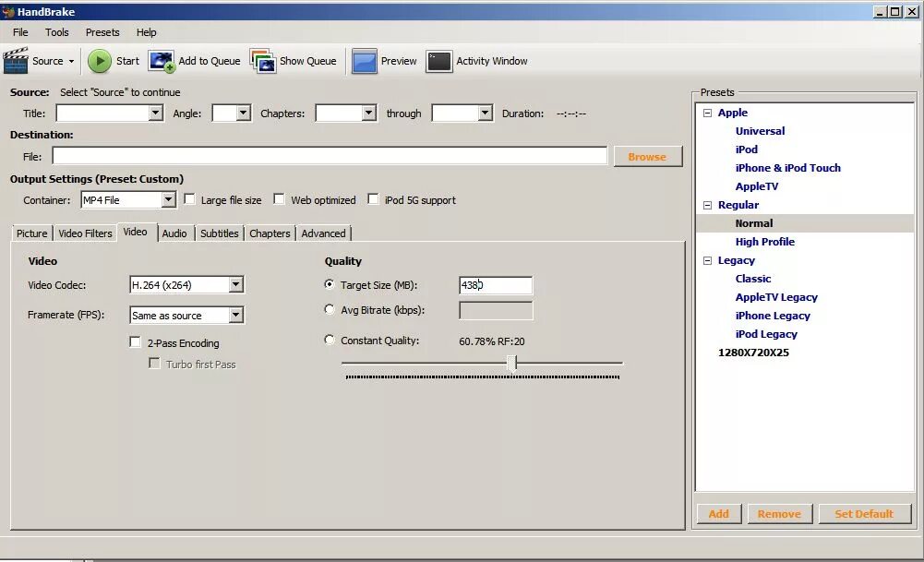The image size is (924, 562).
Task: Switch to the Subtitles tab
Action: tap(219, 233)
